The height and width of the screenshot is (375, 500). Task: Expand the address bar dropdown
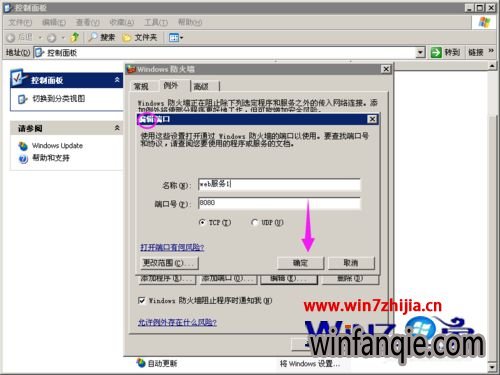click(x=420, y=52)
